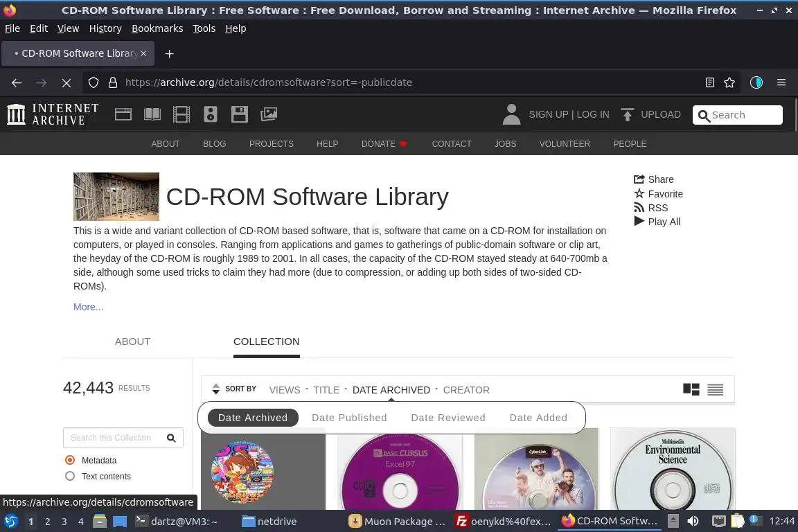The width and height of the screenshot is (798, 532).
Task: Open the History menu
Action: (x=105, y=28)
